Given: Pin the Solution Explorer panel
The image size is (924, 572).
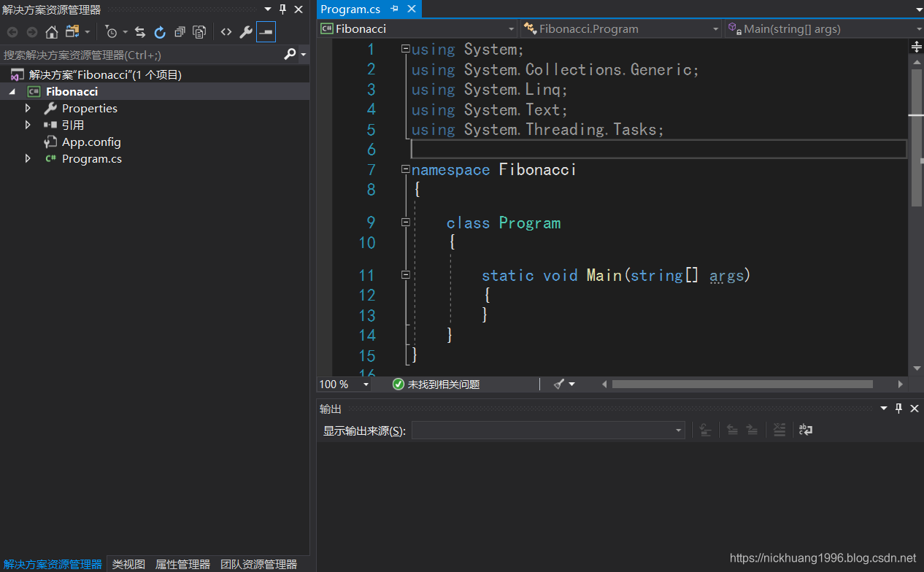Looking at the screenshot, I should point(283,9).
